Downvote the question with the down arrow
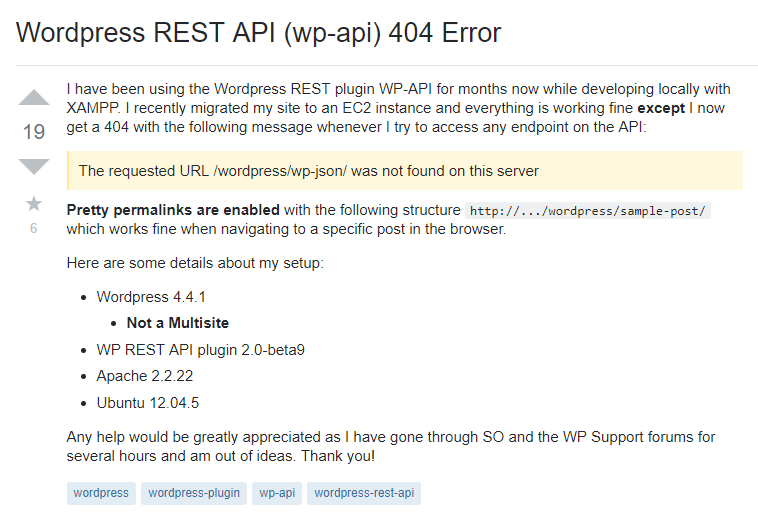The height and width of the screenshot is (524, 758). click(x=34, y=166)
